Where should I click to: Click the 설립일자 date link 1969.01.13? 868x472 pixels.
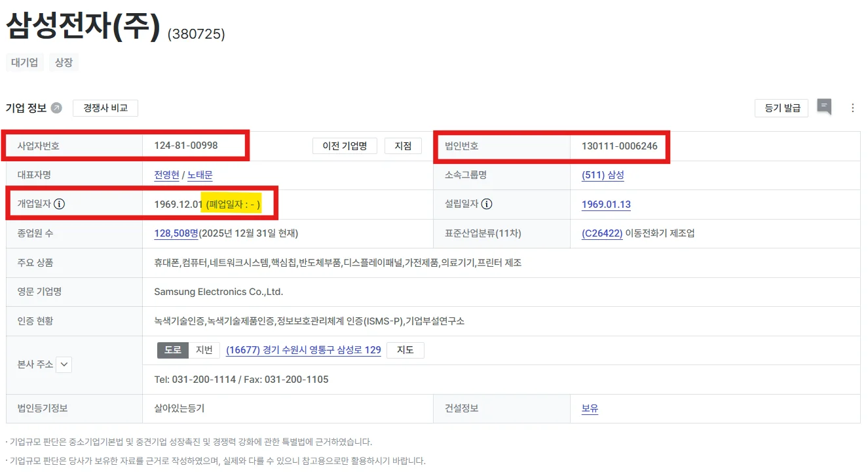(x=606, y=205)
